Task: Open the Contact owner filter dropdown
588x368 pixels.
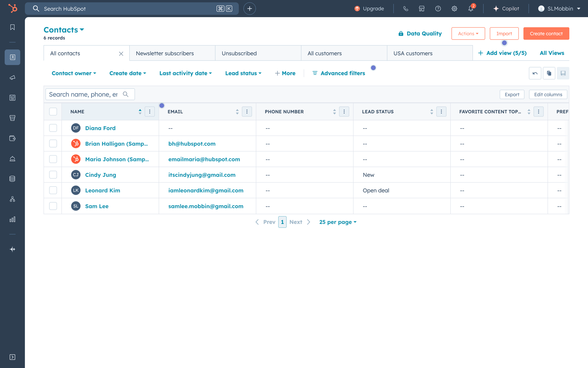Action: (x=74, y=73)
